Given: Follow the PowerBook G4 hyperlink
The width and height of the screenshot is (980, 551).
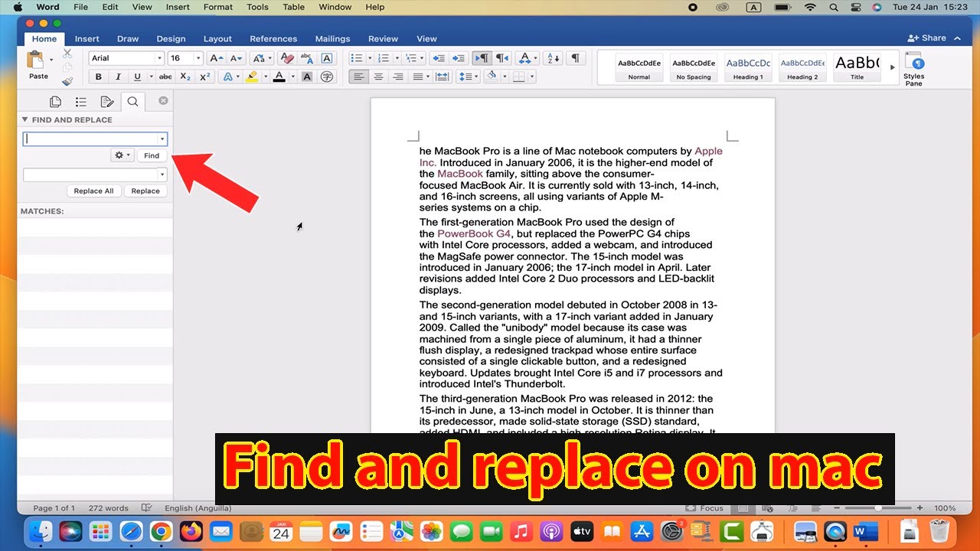Looking at the screenshot, I should (473, 233).
